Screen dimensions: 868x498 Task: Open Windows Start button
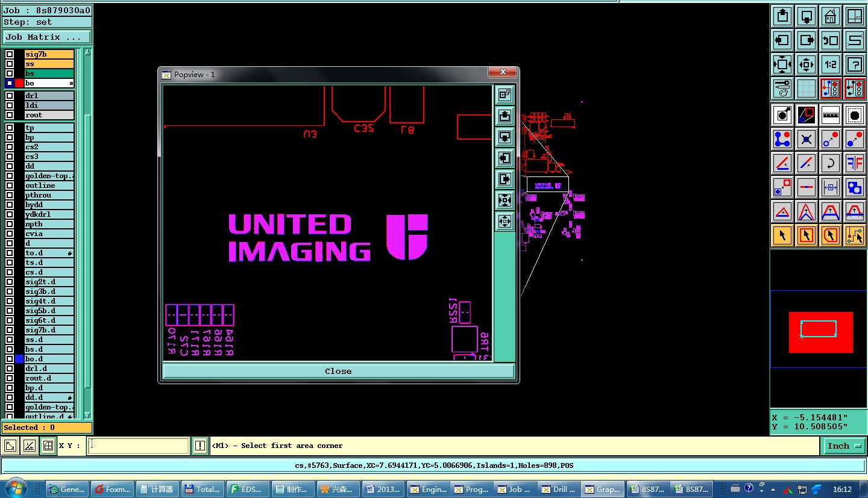[x=16, y=488]
